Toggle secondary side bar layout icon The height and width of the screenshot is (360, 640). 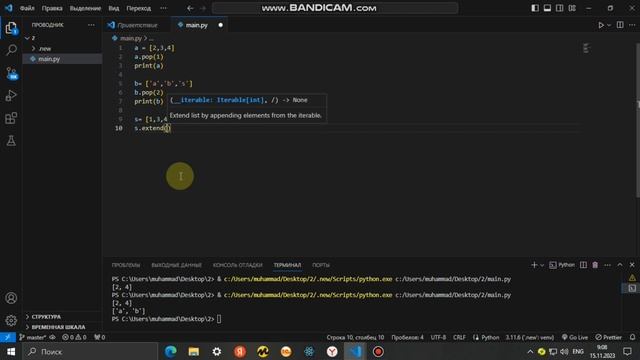pyautogui.click(x=560, y=8)
